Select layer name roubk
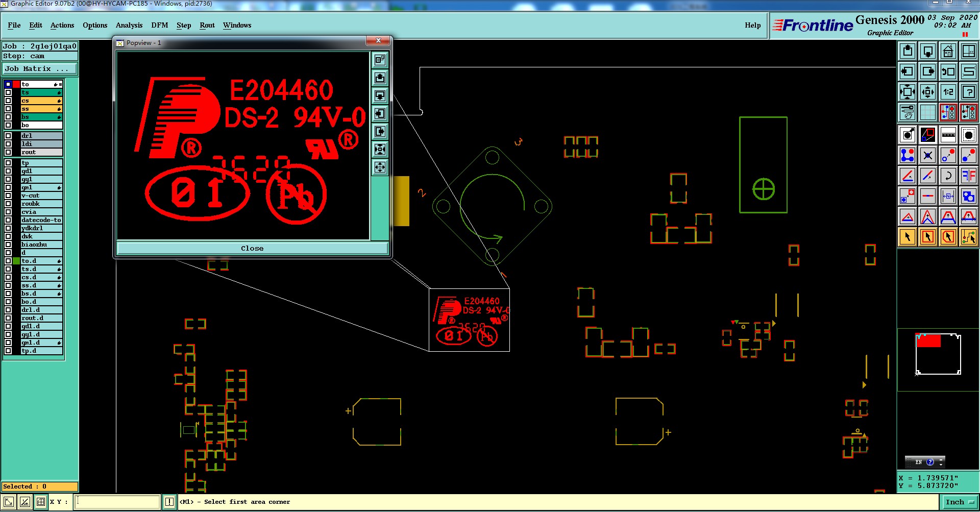This screenshot has width=980, height=512. point(41,204)
